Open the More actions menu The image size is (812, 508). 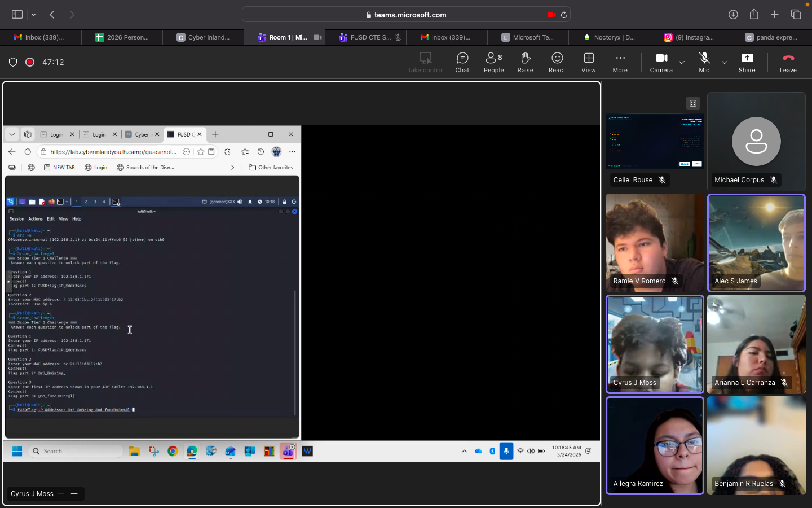click(x=620, y=62)
